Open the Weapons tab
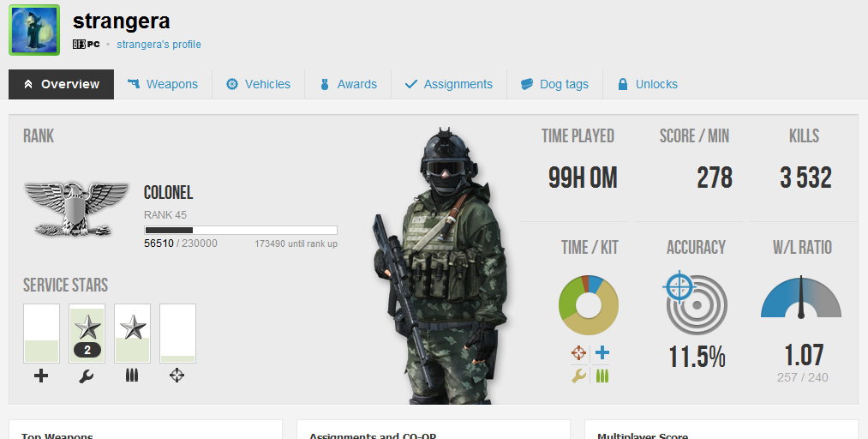868x439 pixels. tap(163, 84)
